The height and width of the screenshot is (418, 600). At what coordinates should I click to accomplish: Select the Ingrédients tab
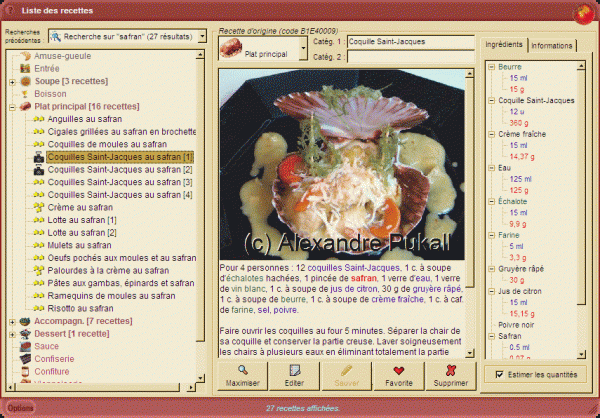(x=503, y=46)
